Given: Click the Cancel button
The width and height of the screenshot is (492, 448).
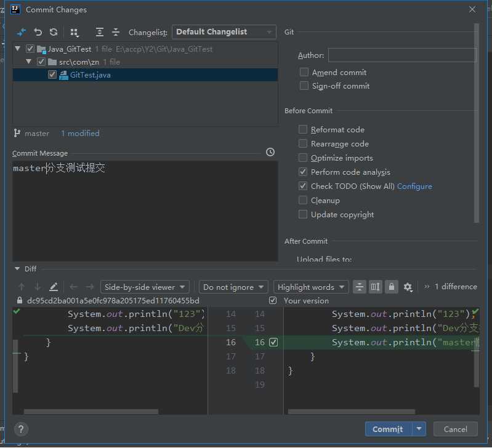Looking at the screenshot, I should coord(455,429).
